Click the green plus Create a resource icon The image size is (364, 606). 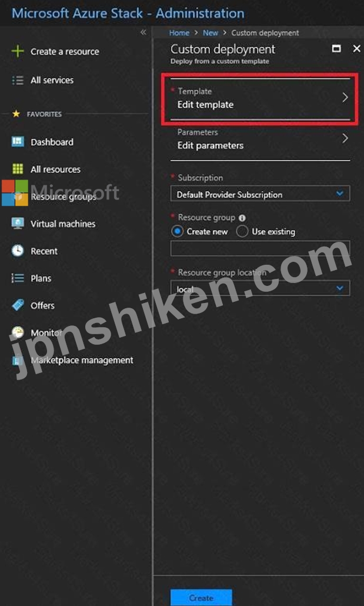[18, 51]
